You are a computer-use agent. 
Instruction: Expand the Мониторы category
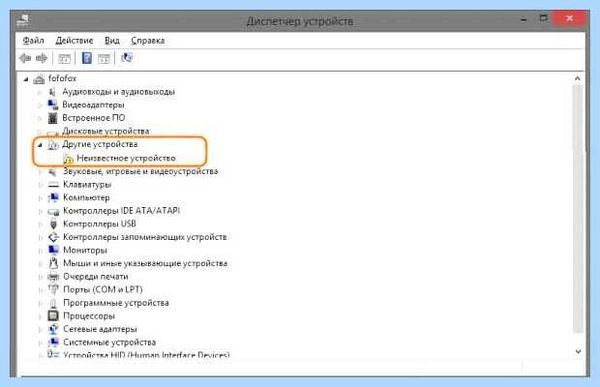click(40, 251)
